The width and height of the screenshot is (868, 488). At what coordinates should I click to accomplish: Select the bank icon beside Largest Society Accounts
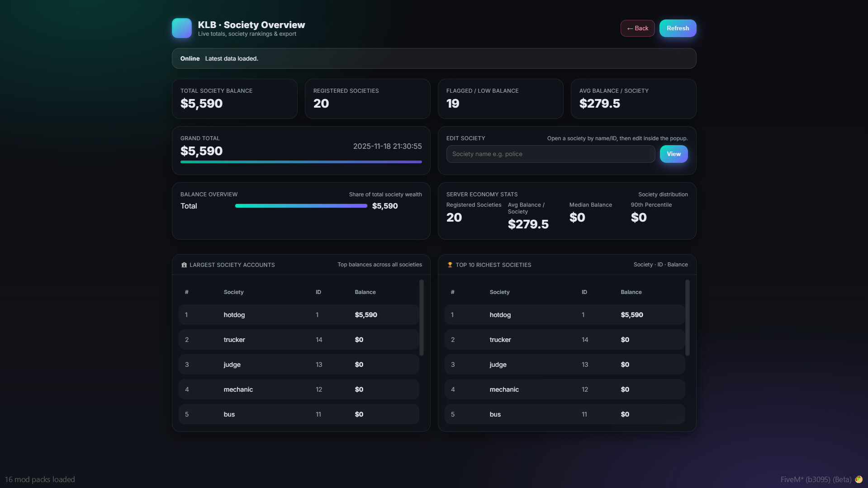coord(184,265)
